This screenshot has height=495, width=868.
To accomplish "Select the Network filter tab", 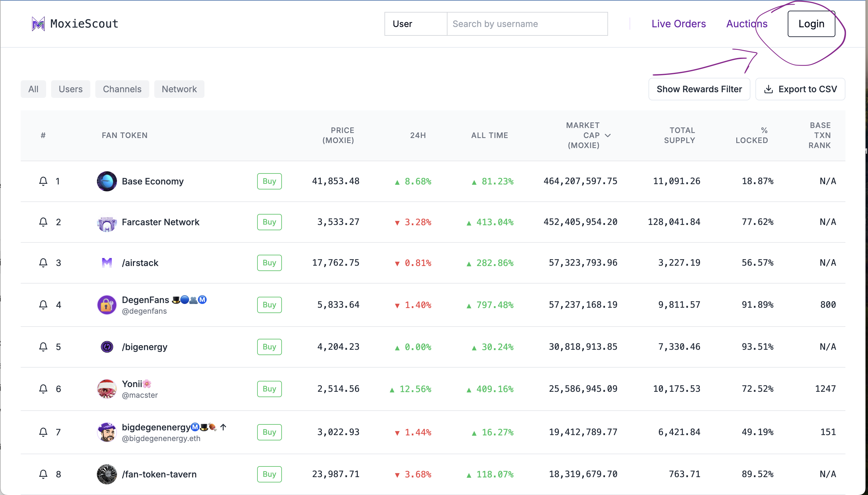I will (179, 89).
